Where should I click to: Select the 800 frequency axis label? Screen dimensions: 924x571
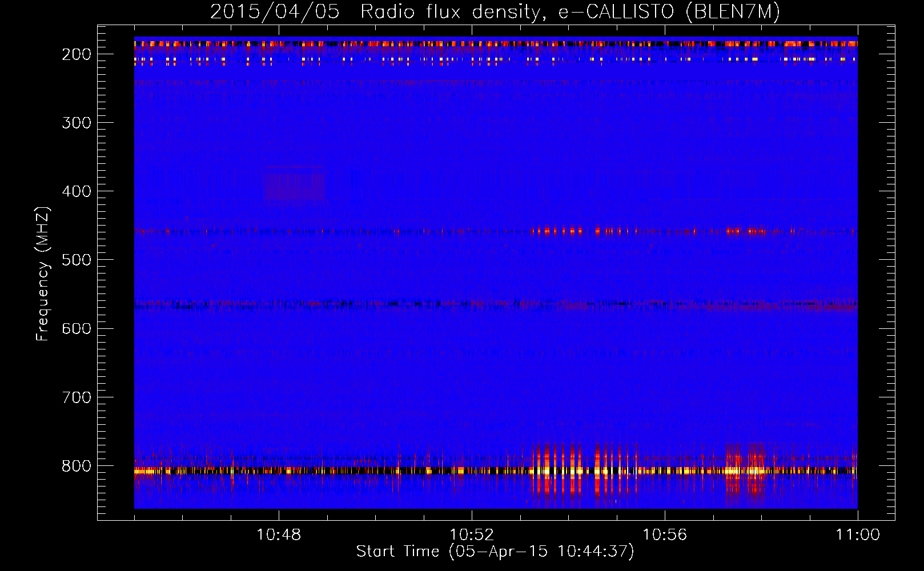77,466
